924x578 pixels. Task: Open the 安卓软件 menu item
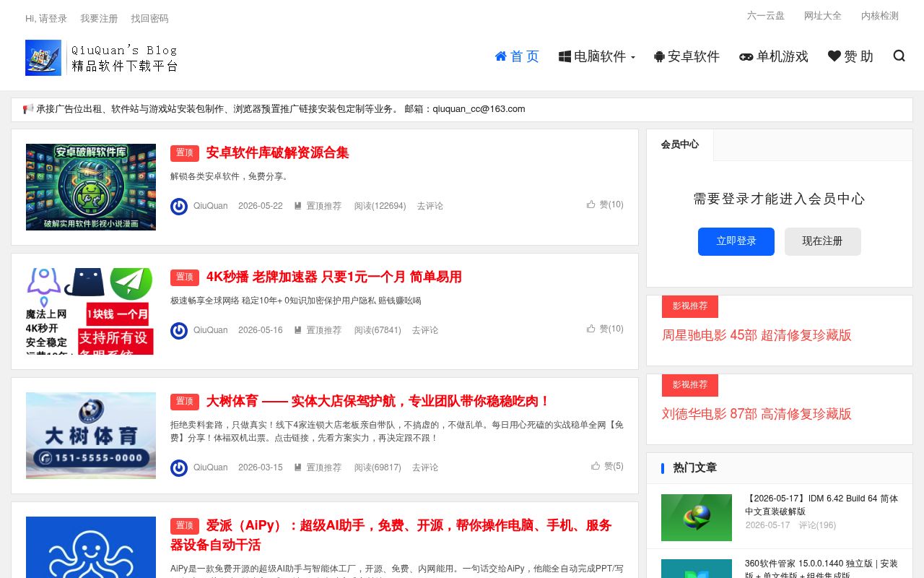click(x=687, y=56)
